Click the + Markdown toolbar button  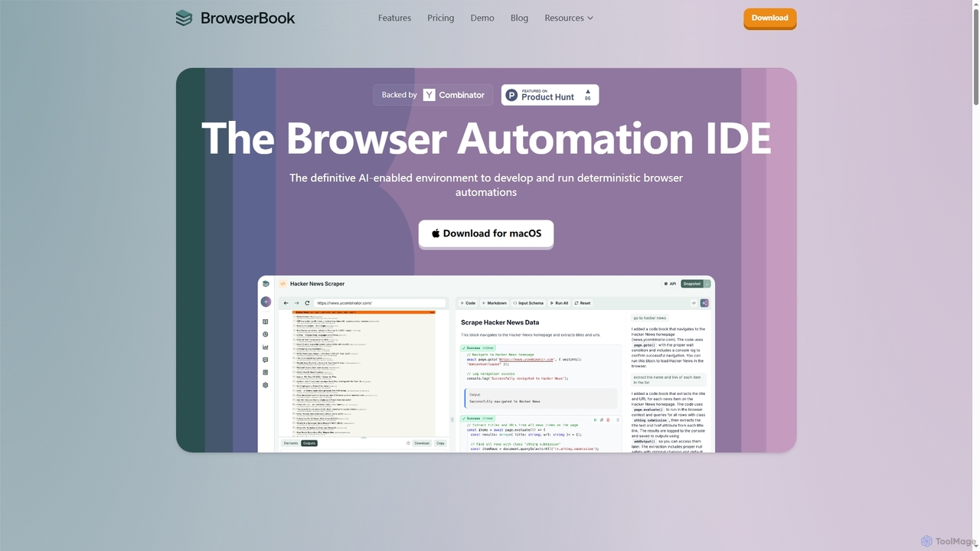495,303
